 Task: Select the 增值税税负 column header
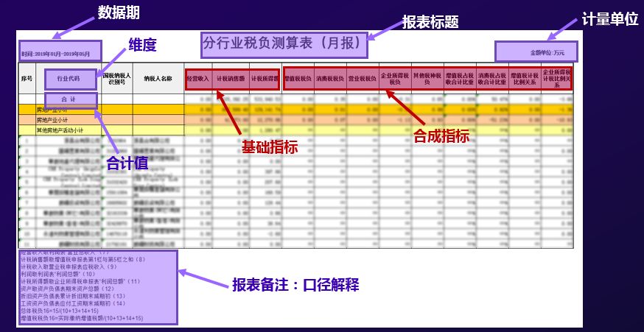tap(299, 78)
